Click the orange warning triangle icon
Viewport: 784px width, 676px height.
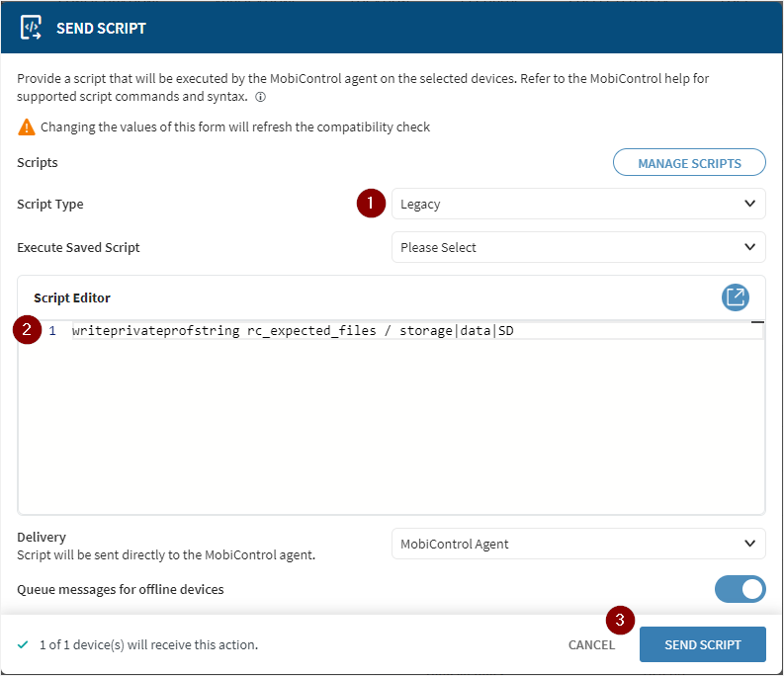(26, 127)
